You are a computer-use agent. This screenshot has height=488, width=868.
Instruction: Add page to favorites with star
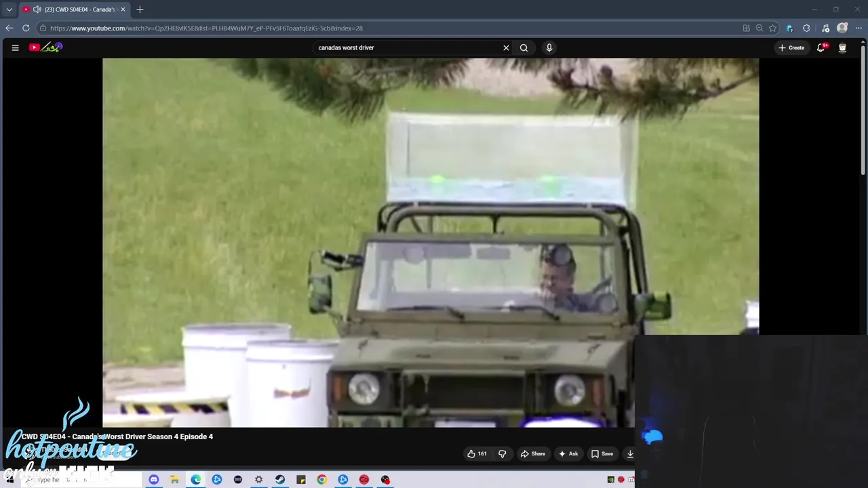click(772, 28)
